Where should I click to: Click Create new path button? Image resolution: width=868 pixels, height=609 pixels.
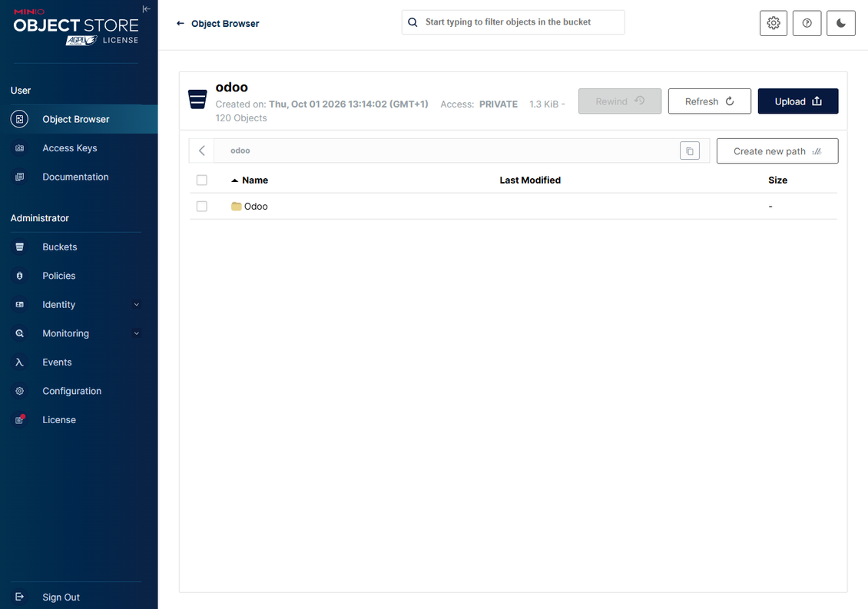click(777, 151)
